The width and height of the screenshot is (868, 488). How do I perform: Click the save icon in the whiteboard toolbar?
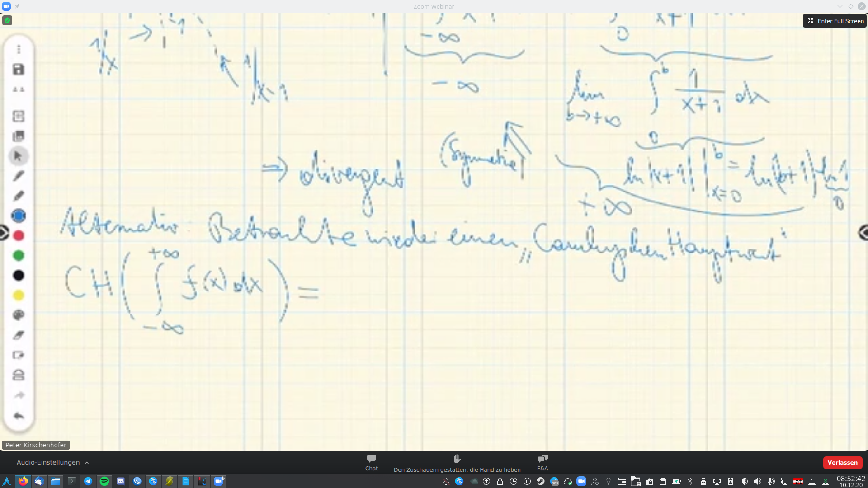tap(19, 70)
